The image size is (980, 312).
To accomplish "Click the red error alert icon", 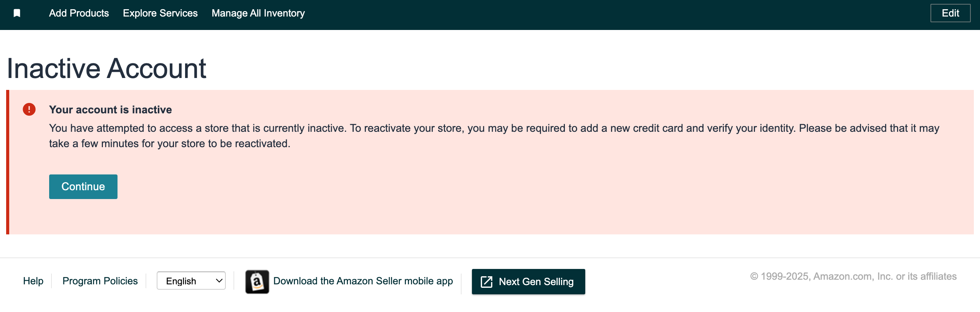I will coord(29,110).
